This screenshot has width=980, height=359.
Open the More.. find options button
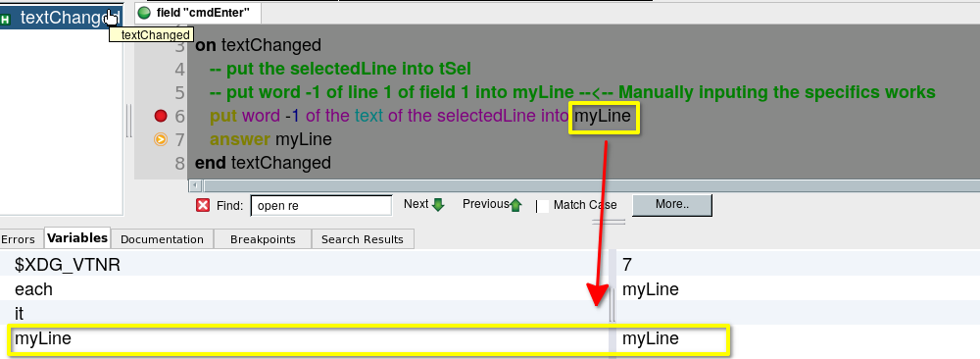tap(672, 205)
